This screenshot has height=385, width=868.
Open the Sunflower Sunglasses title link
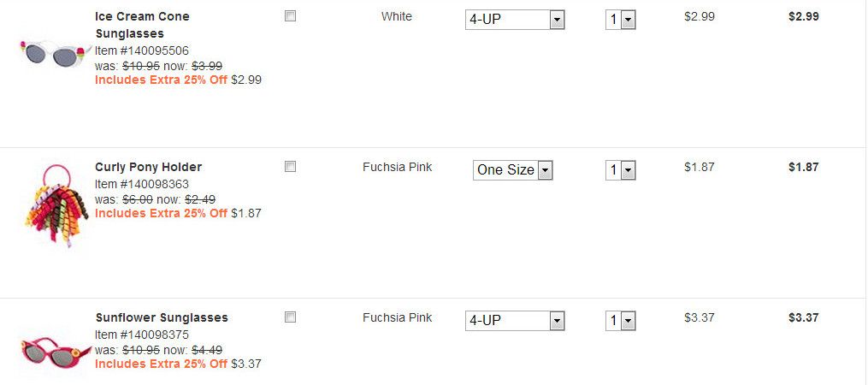162,317
